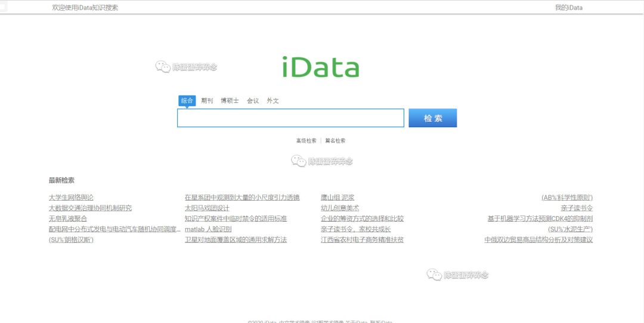The image size is (644, 323).
Task: Open recent search 知识产权案件中临时禁令的适用标准
Action: 236,219
